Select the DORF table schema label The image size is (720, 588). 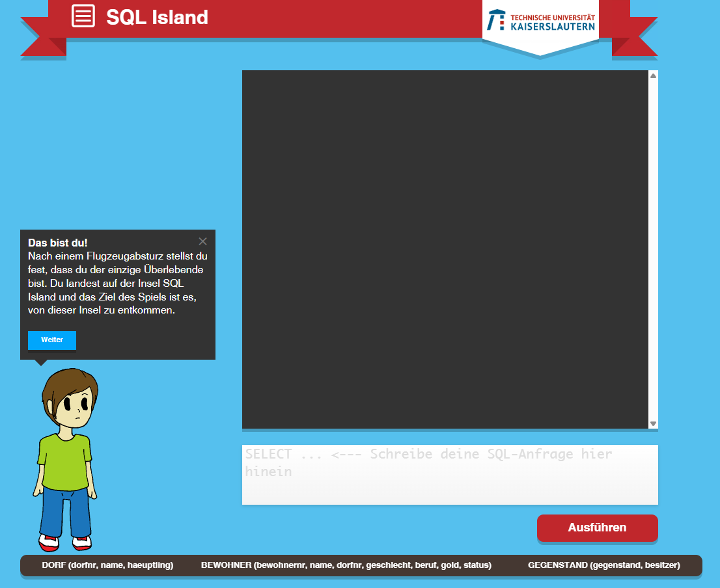107,565
